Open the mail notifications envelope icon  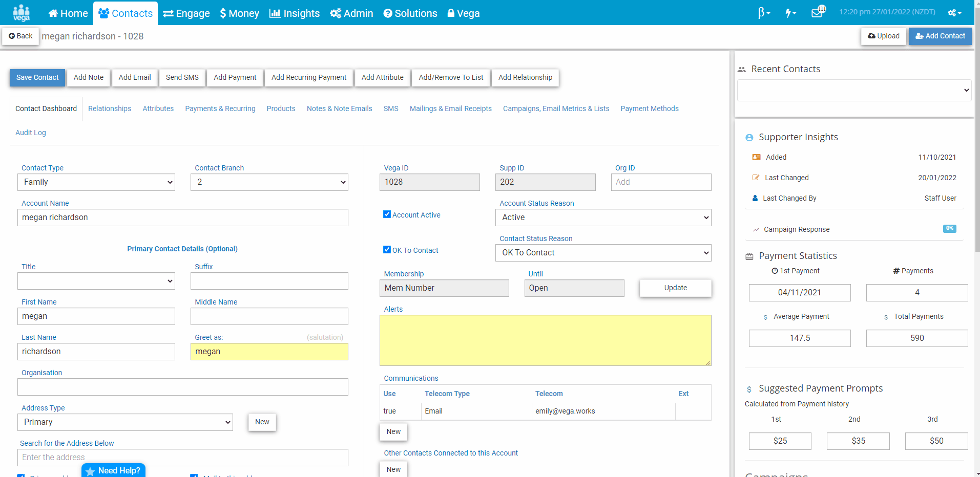point(818,12)
